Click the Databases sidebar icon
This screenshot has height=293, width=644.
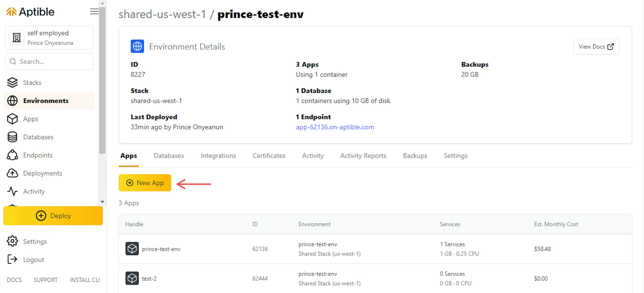click(x=12, y=137)
